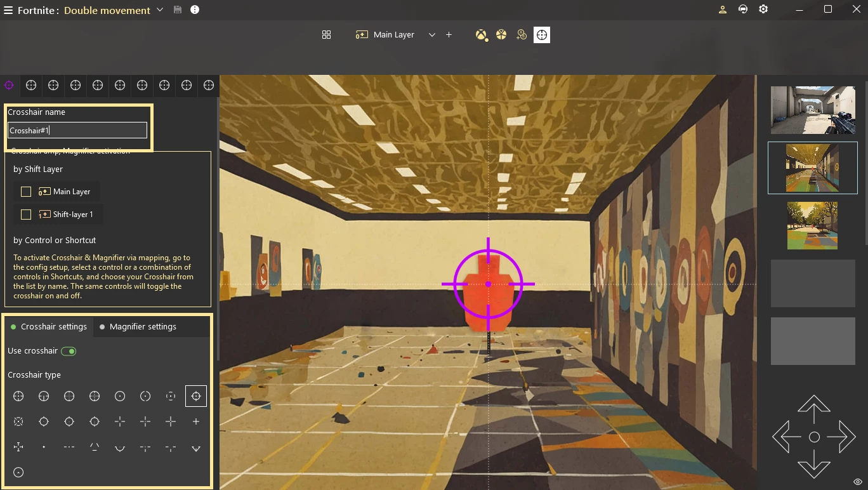Select the highlighted crosshair toolbar icon

click(x=542, y=35)
